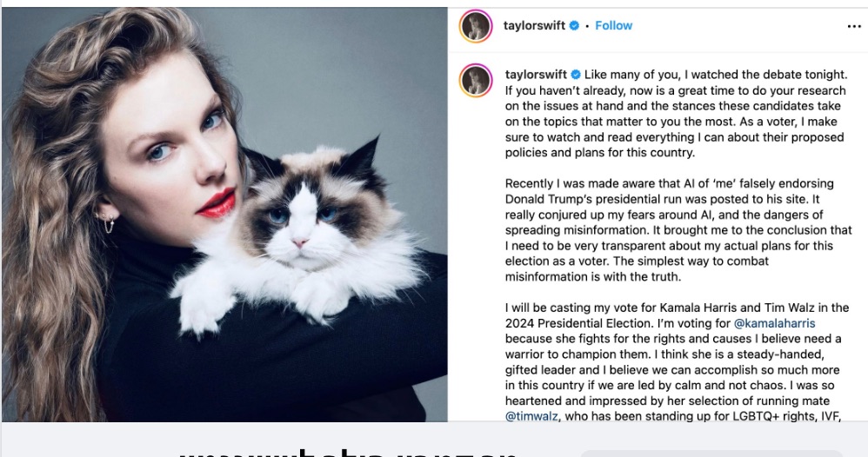868x457 pixels.
Task: Click the woman's earring in the photo
Action: coord(107,222)
